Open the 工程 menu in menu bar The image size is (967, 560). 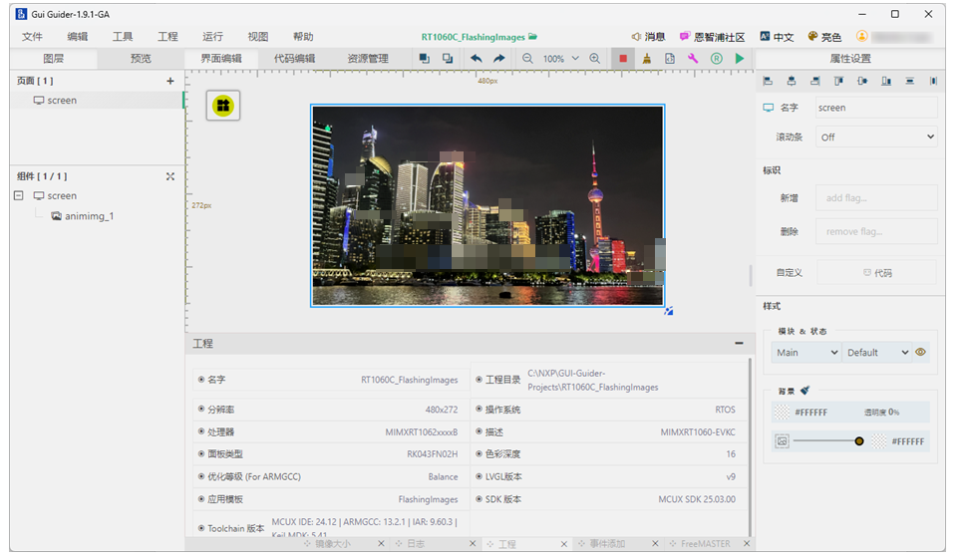point(167,37)
